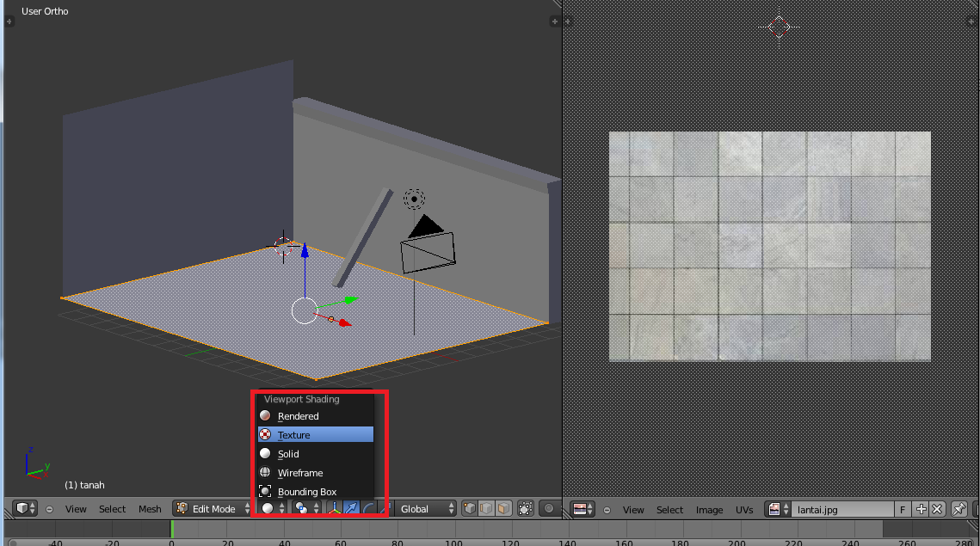Toggle limit selection to visible
The width and height of the screenshot is (980, 546).
pyautogui.click(x=526, y=508)
